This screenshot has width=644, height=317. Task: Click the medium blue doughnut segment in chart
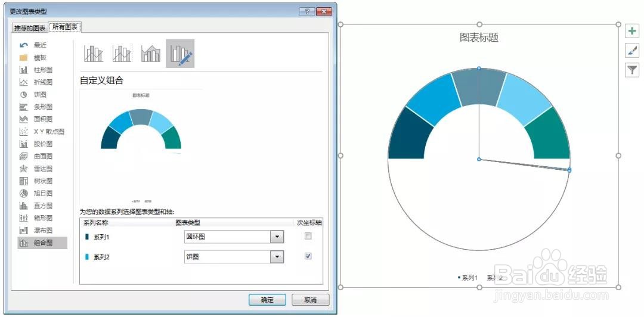tap(435, 98)
